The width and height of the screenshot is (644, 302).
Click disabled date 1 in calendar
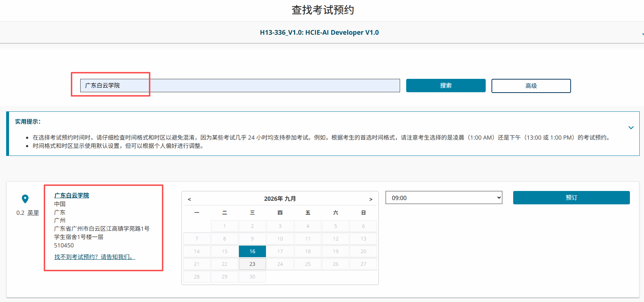point(224,226)
